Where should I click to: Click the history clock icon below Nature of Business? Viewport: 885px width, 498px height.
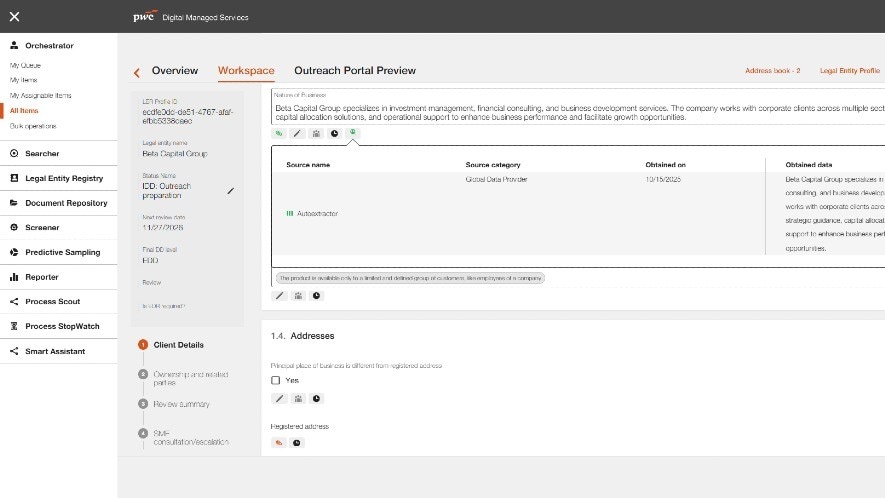pos(334,134)
